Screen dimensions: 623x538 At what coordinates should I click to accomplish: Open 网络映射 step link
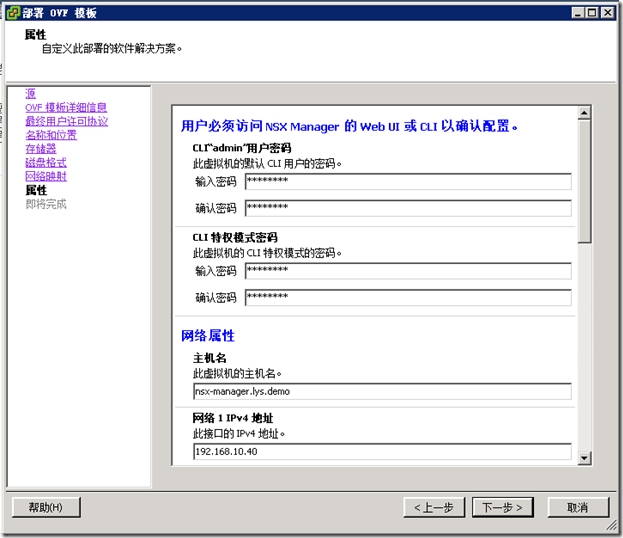[46, 176]
